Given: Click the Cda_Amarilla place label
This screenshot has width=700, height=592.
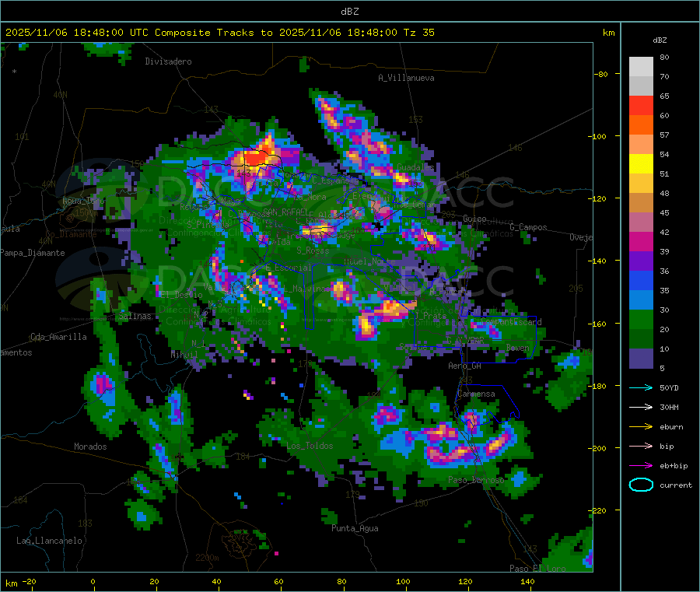Looking at the screenshot, I should click(x=58, y=337).
